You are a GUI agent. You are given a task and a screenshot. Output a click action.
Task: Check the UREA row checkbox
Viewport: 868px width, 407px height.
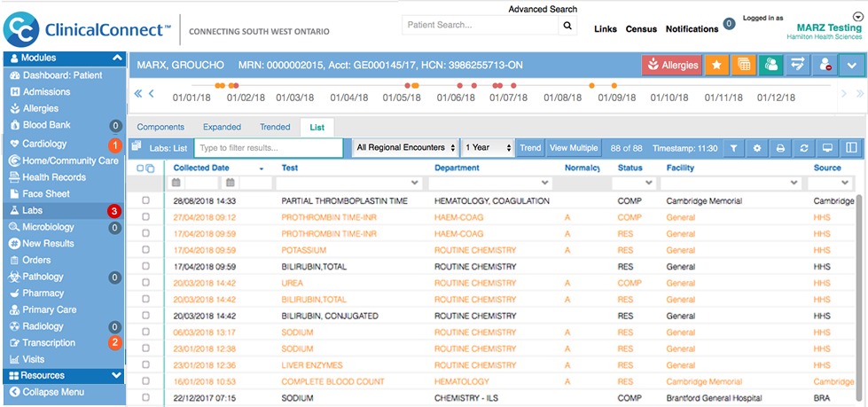(145, 282)
